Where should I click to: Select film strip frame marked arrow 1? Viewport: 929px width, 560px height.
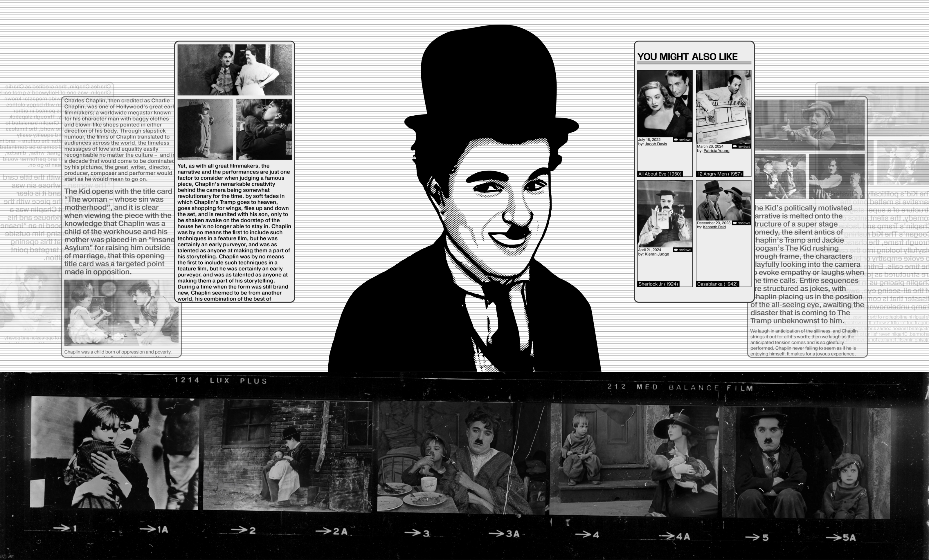(114, 452)
